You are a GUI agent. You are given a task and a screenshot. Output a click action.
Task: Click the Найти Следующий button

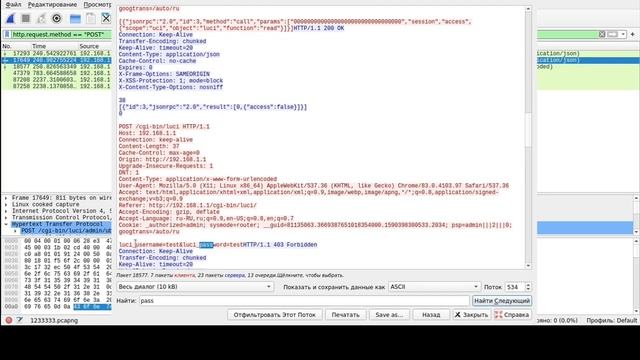coord(502,301)
